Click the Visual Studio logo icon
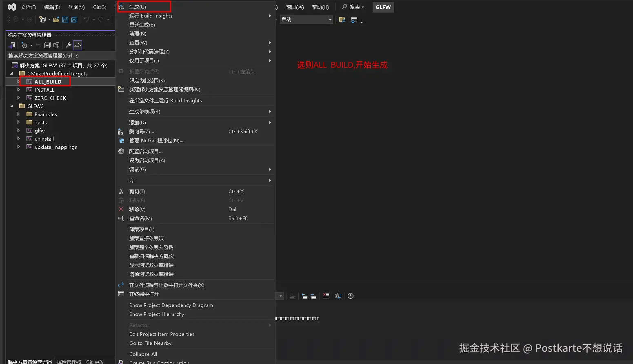The image size is (633, 364). (x=12, y=7)
